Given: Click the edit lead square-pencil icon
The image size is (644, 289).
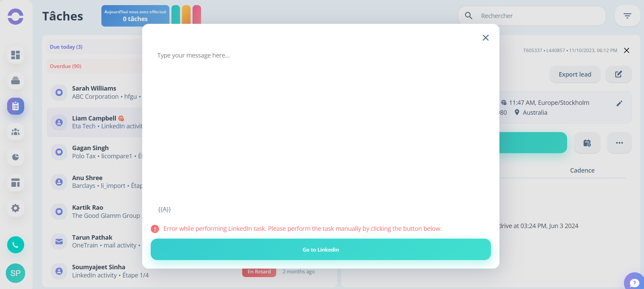Looking at the screenshot, I should point(618,74).
